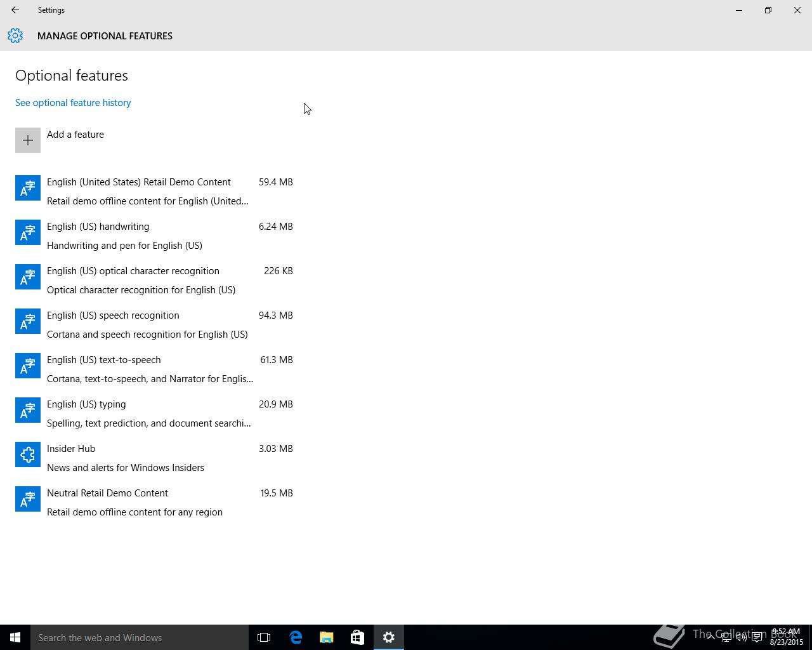Click the English (US) handwriting icon
Viewport: 812px width, 650px height.
coord(28,232)
